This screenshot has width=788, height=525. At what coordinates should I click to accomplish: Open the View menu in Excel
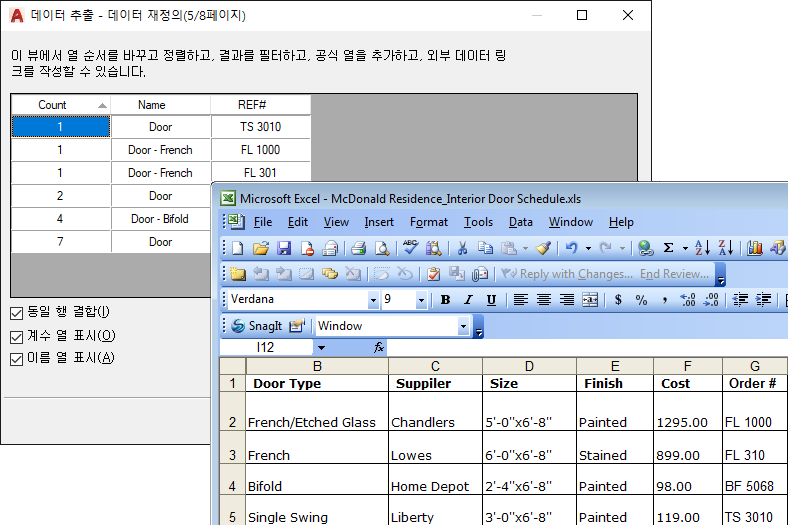336,222
